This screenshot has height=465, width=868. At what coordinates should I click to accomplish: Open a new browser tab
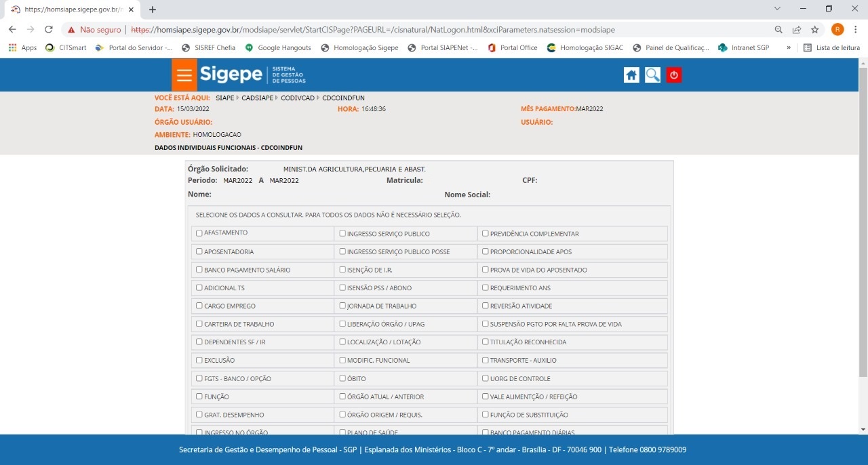153,9
